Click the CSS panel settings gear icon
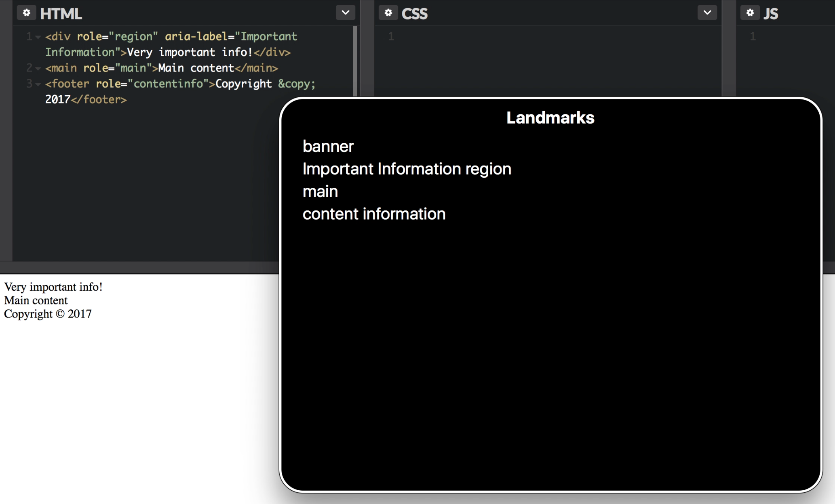Image resolution: width=835 pixels, height=504 pixels. coord(386,13)
